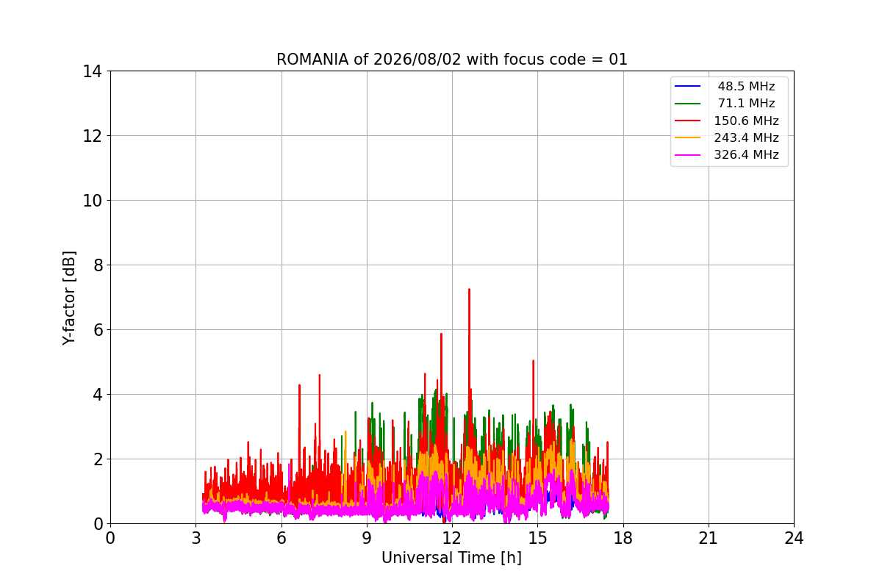Click the green 71.1 MHz legend line
Image resolution: width=882 pixels, height=588 pixels.
point(688,104)
